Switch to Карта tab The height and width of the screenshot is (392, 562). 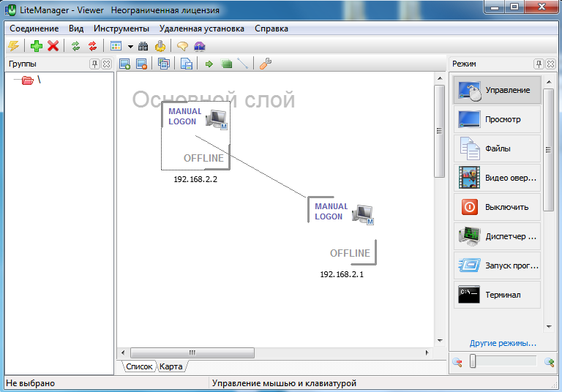[x=171, y=366]
